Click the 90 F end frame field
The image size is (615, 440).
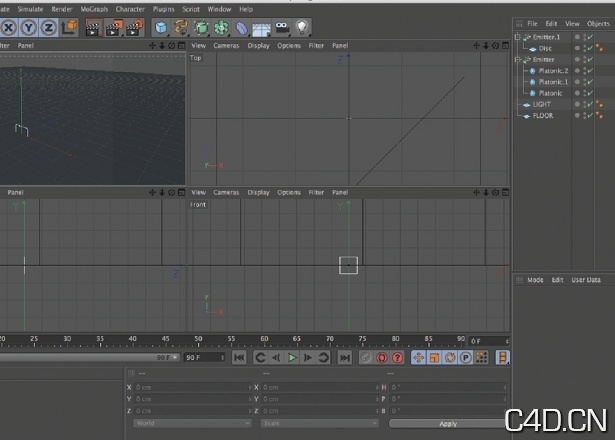[204, 358]
